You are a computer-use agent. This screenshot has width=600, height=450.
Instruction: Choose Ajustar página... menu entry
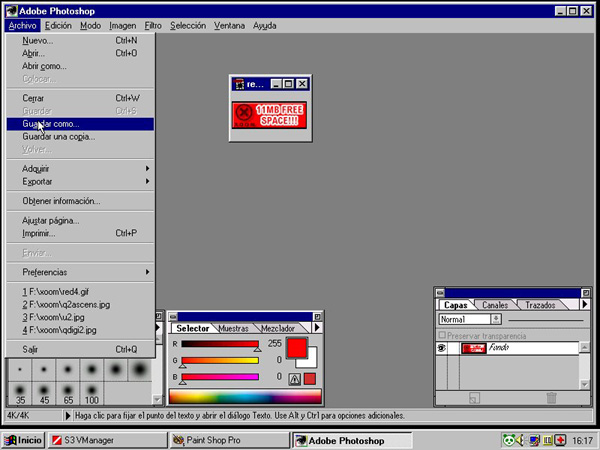click(x=80, y=220)
